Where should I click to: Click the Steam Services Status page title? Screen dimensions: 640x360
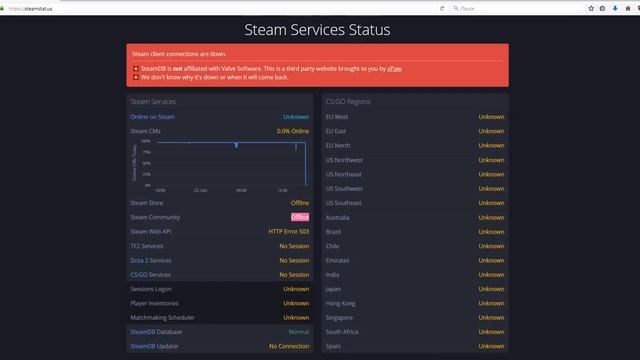pos(317,30)
